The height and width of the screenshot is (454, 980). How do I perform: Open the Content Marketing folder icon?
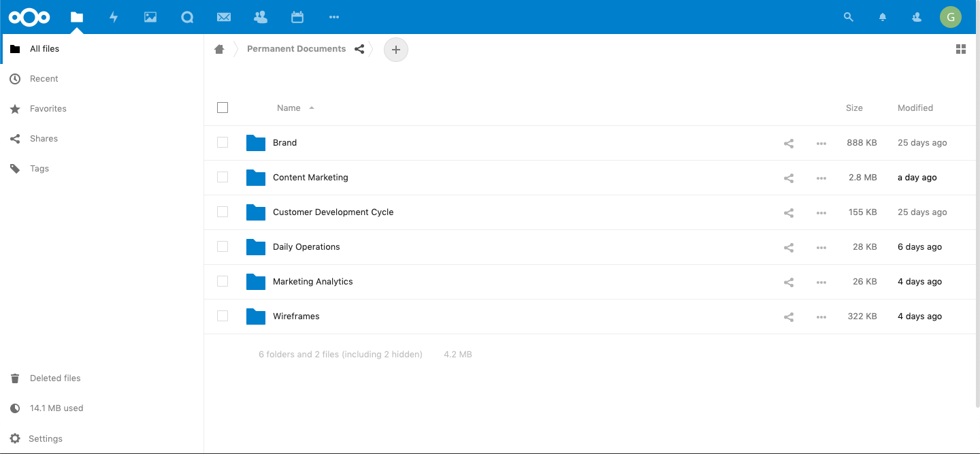[256, 178]
